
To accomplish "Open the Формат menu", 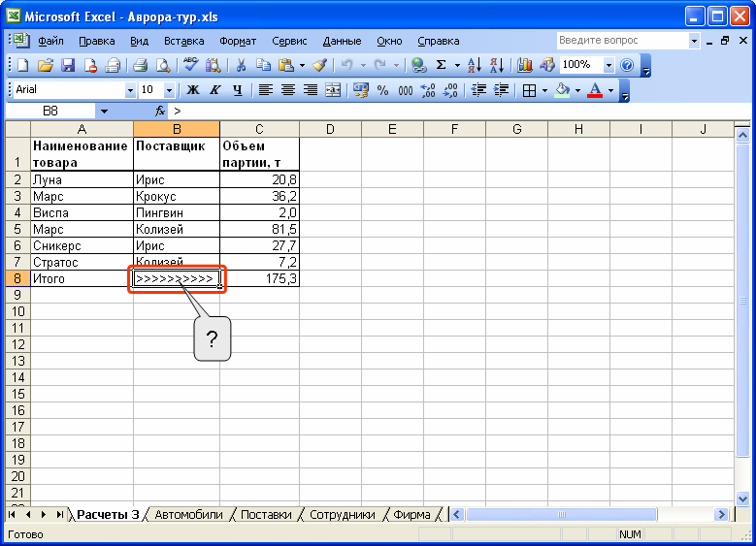I will [238, 41].
